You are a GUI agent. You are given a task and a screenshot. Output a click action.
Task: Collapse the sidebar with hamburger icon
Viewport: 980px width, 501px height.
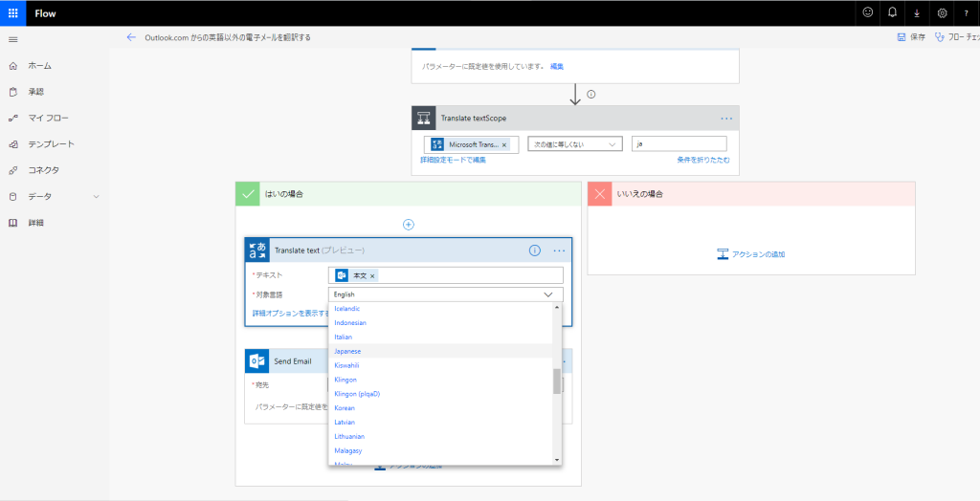(x=13, y=39)
